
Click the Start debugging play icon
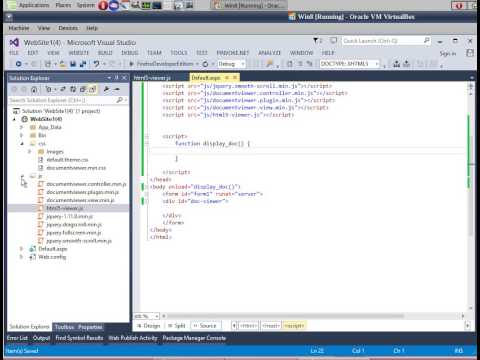tap(131, 64)
